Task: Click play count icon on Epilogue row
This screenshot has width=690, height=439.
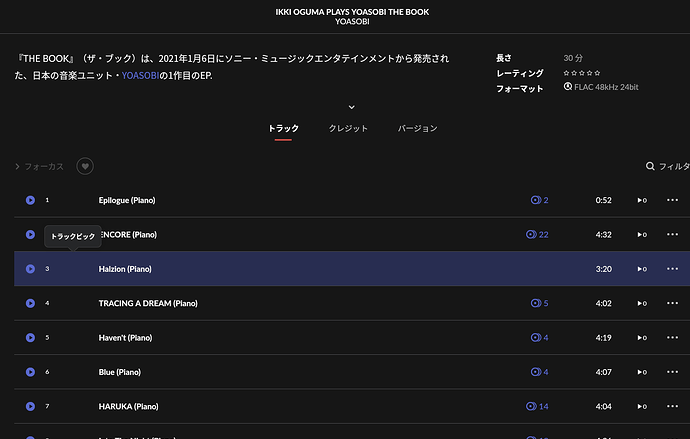Action: [x=642, y=200]
